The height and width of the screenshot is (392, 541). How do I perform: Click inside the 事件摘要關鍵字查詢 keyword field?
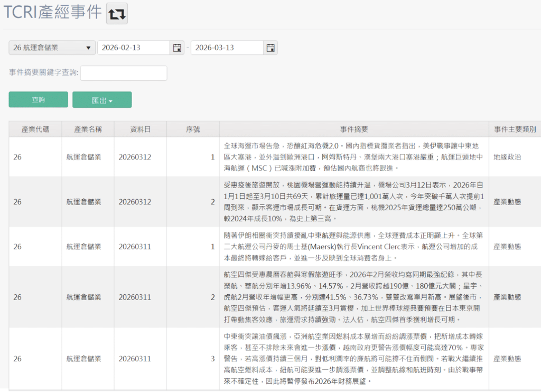[124, 73]
